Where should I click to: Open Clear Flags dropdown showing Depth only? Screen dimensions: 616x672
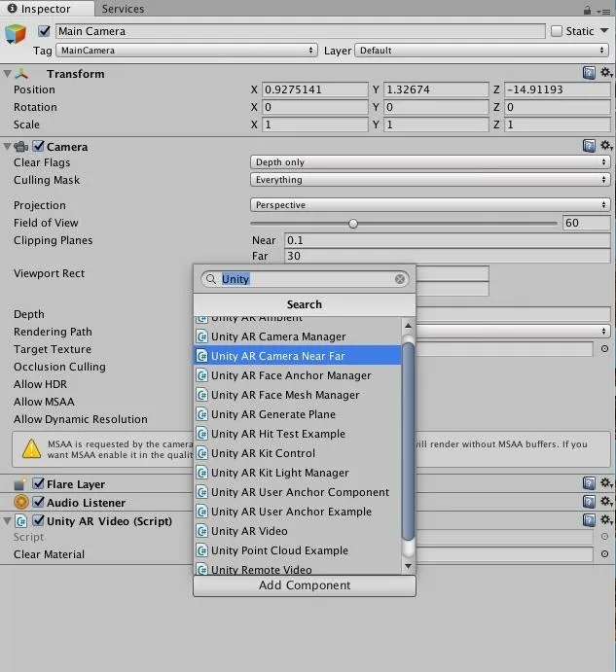click(x=430, y=162)
